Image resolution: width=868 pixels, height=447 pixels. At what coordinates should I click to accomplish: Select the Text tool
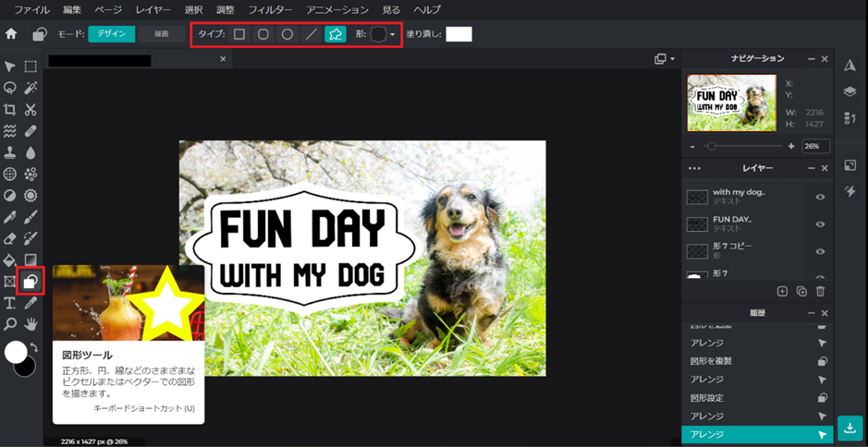(9, 303)
